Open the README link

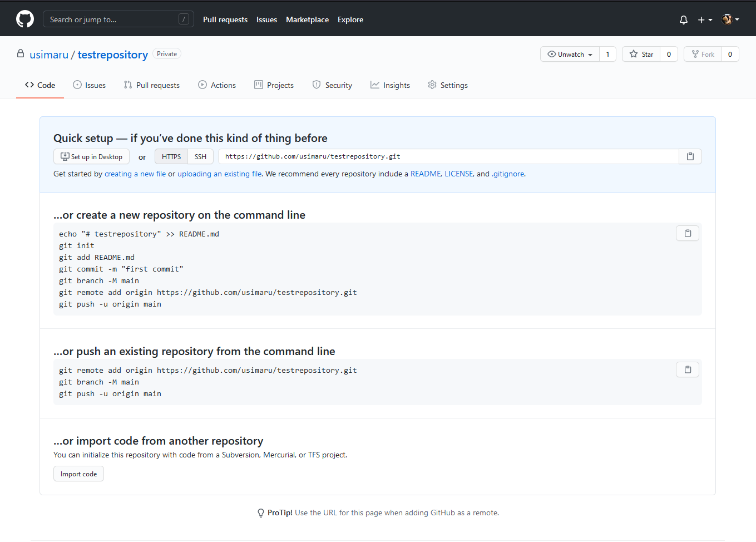[426, 174]
